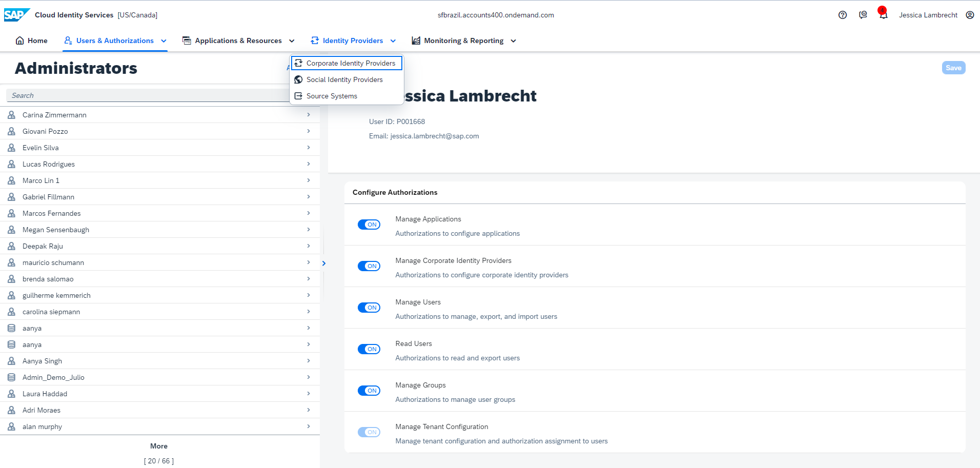Open Monitoring & Reporting menu label
980x468 pixels.
coord(463,40)
